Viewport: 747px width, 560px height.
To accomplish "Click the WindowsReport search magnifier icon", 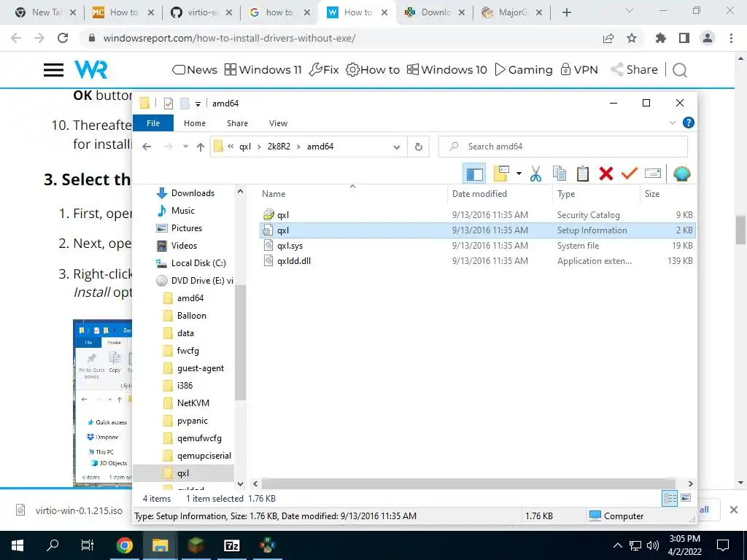I will point(680,71).
